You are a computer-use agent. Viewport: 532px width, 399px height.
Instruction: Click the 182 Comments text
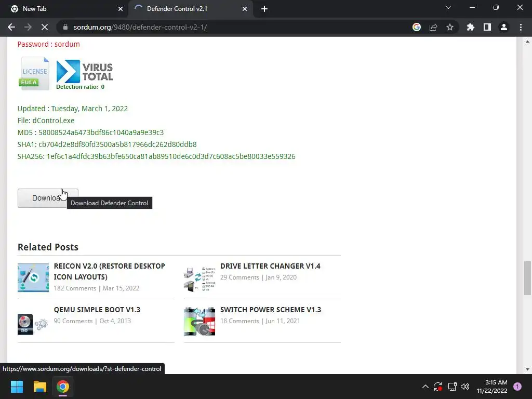coord(75,288)
